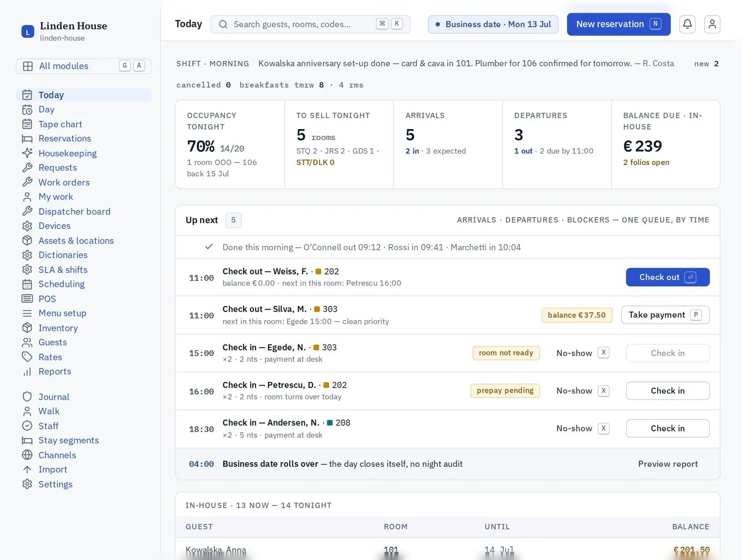Check in Andersen, N. to room 208
The height and width of the screenshot is (560, 742).
pos(667,429)
